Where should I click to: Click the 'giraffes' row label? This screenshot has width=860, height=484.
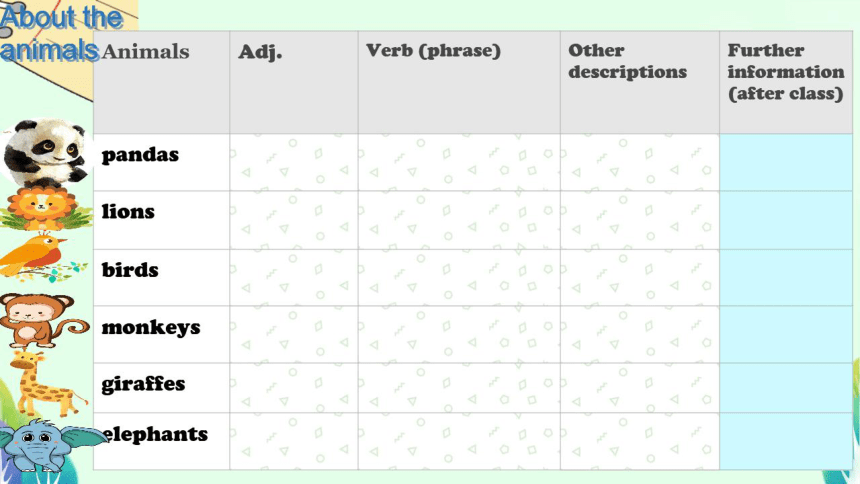[x=143, y=384]
